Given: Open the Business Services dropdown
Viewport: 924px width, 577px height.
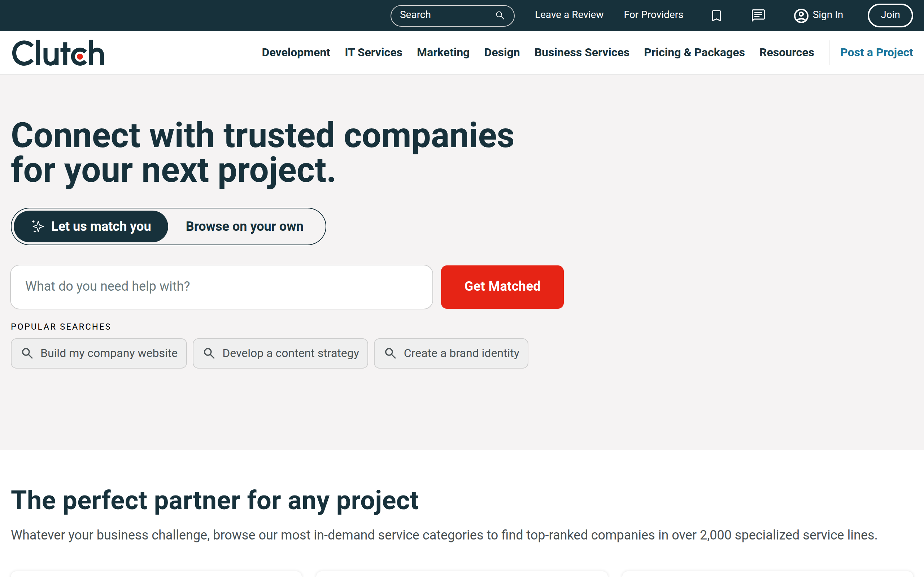Looking at the screenshot, I should coord(581,52).
